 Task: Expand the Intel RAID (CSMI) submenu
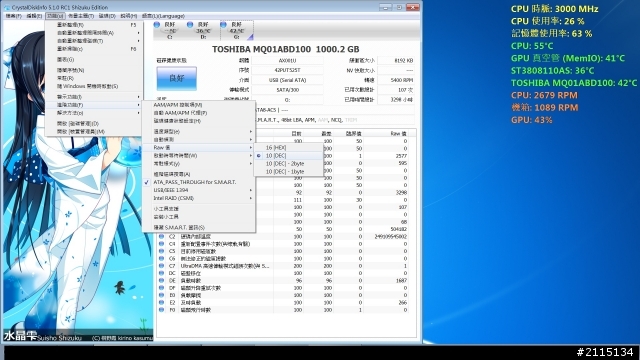198,198
